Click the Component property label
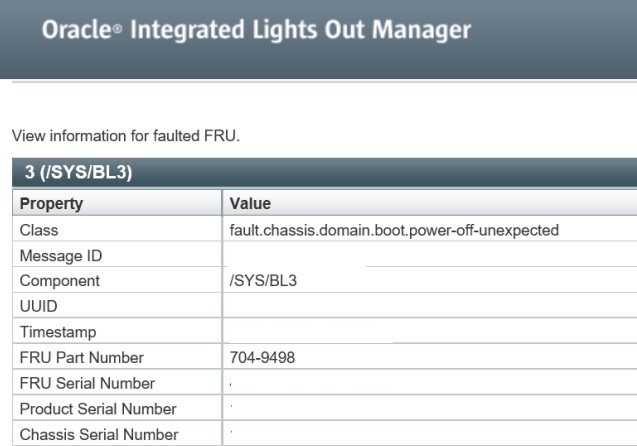 pos(60,281)
